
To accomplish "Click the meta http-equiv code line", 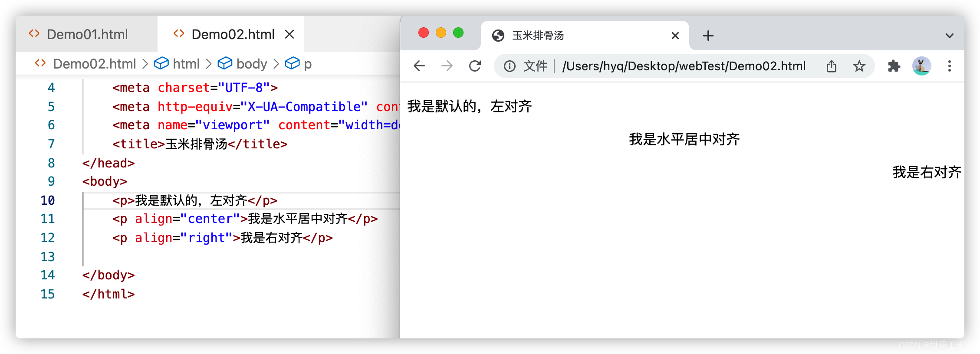I will pos(255,107).
